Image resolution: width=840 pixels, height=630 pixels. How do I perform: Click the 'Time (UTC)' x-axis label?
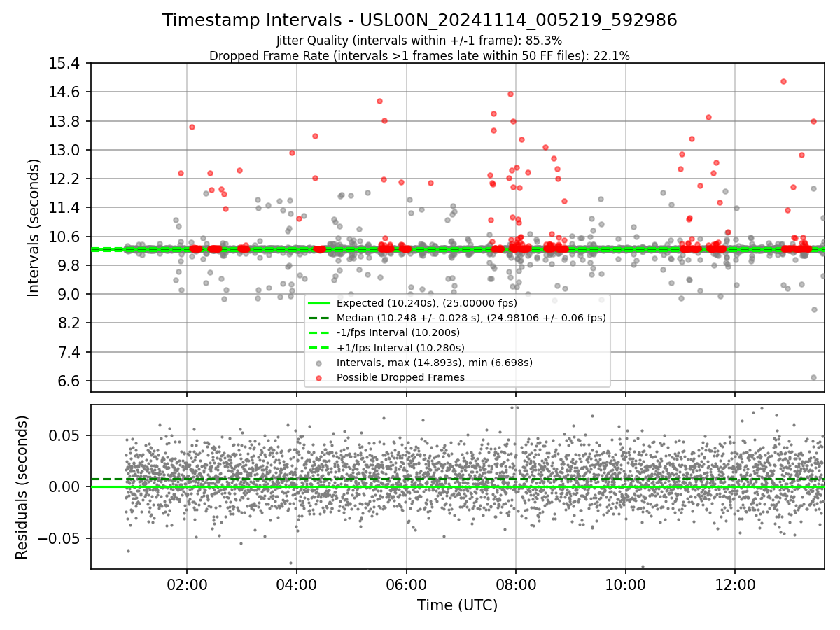(x=458, y=605)
